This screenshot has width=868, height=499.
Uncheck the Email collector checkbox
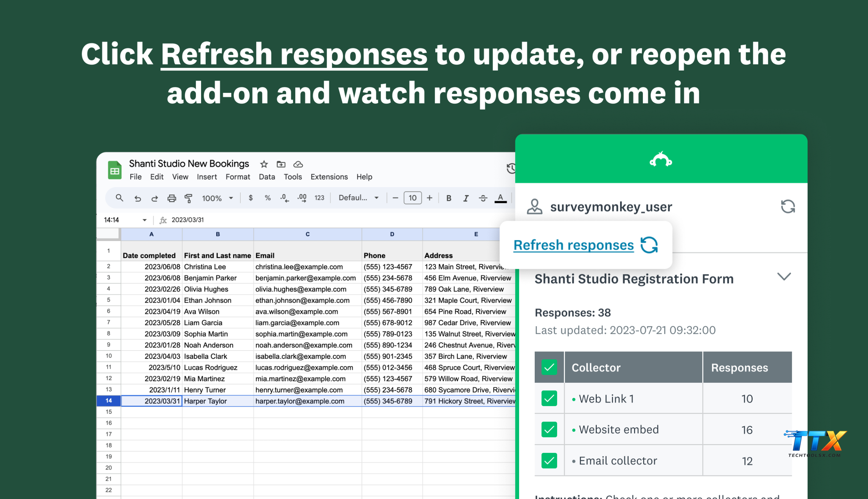tap(549, 461)
